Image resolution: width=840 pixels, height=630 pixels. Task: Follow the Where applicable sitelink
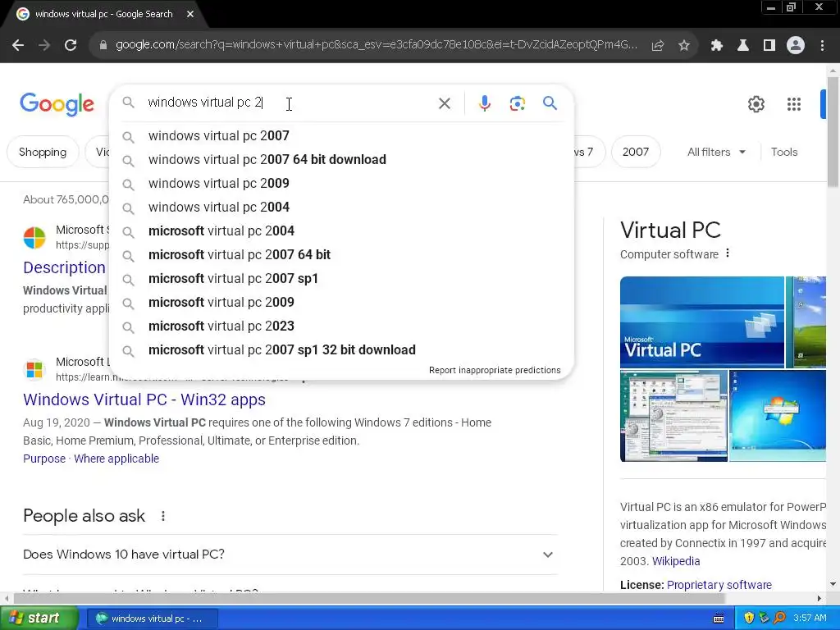click(116, 459)
